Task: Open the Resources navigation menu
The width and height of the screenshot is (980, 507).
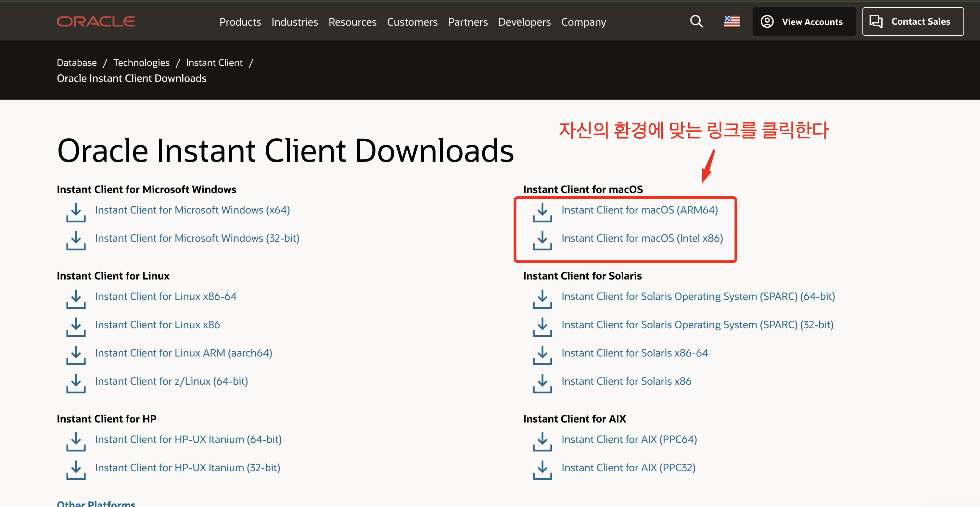Action: 352,22
